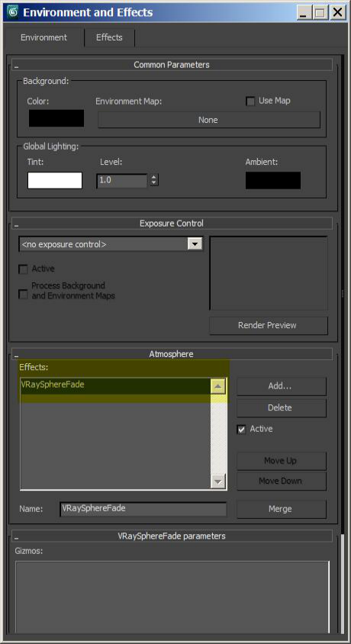
Task: Click the Add... atmosphere button
Action: coord(282,386)
